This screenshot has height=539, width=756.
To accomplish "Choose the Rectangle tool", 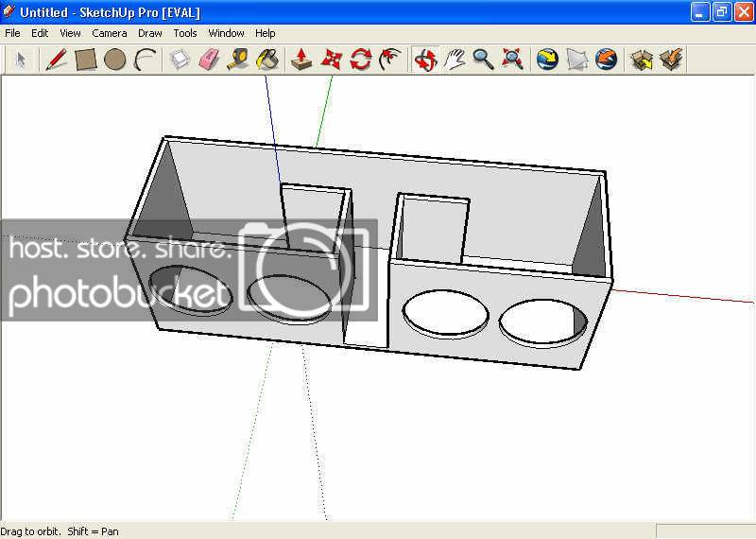I will point(86,60).
